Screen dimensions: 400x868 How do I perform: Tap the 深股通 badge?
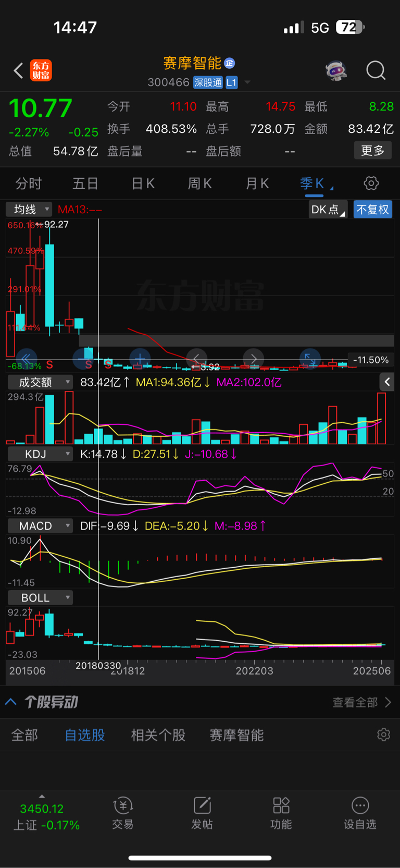208,82
